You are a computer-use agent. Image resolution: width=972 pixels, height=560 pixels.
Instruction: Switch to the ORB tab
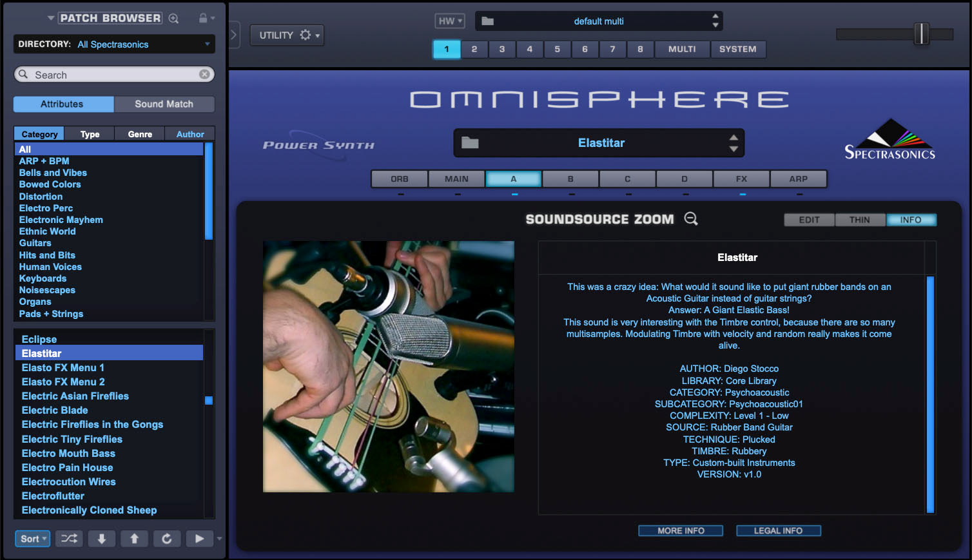pos(400,179)
